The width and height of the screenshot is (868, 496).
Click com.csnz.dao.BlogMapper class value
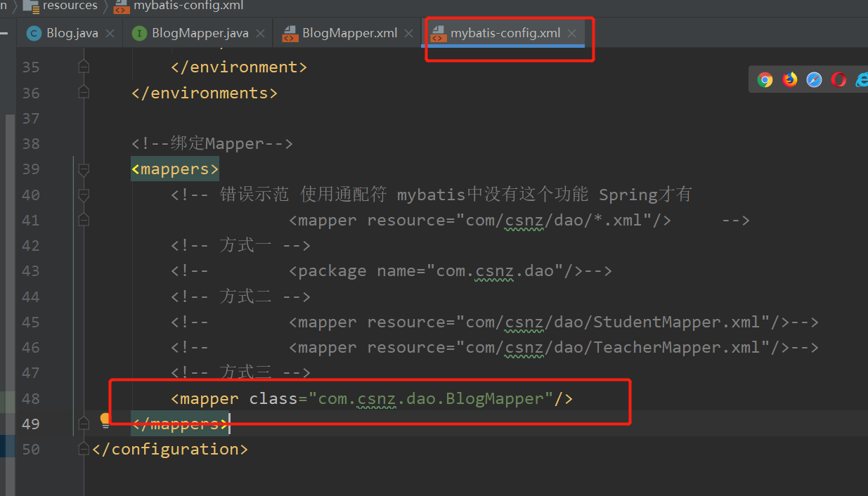coord(431,399)
